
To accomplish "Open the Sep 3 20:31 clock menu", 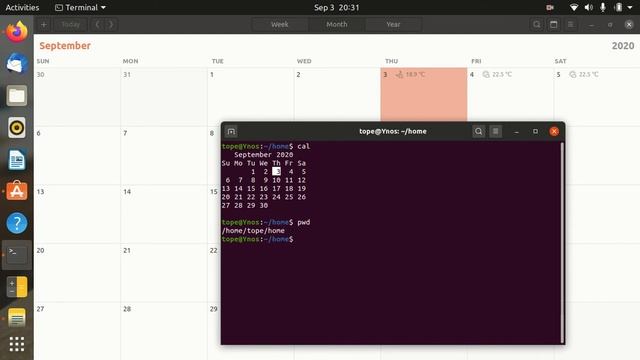I will coord(336,7).
